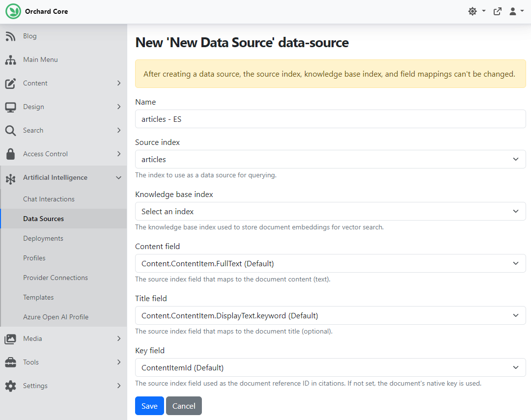The image size is (531, 420).
Task: Click the Access Control label
Action: (45, 154)
